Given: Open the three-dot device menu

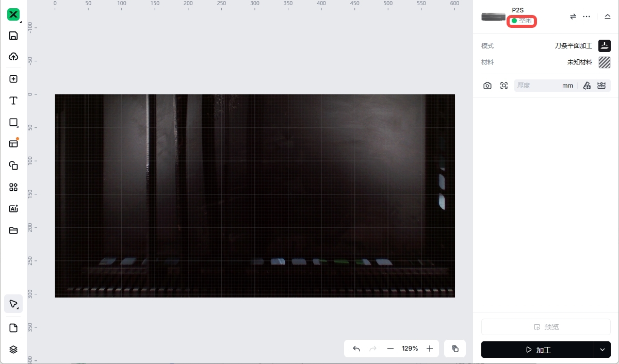Looking at the screenshot, I should coord(587,16).
